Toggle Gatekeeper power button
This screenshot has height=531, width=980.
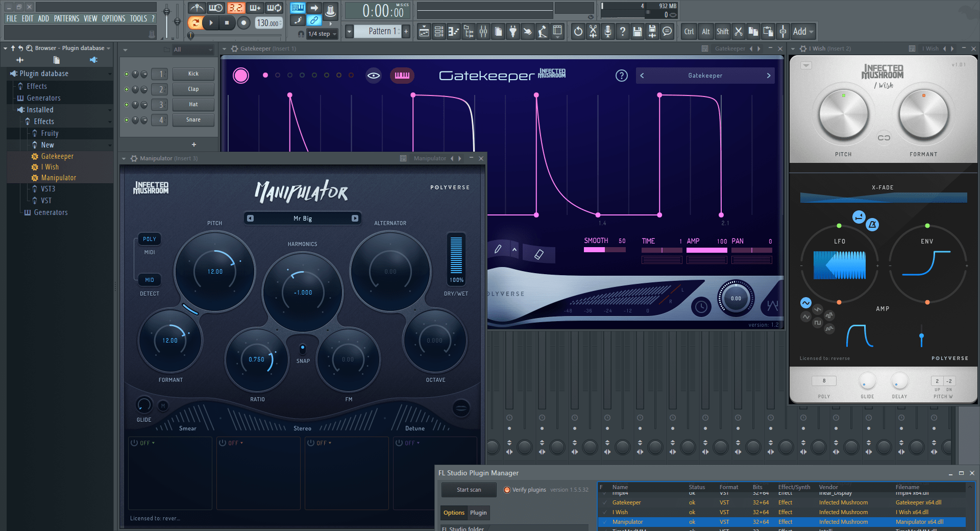click(241, 76)
